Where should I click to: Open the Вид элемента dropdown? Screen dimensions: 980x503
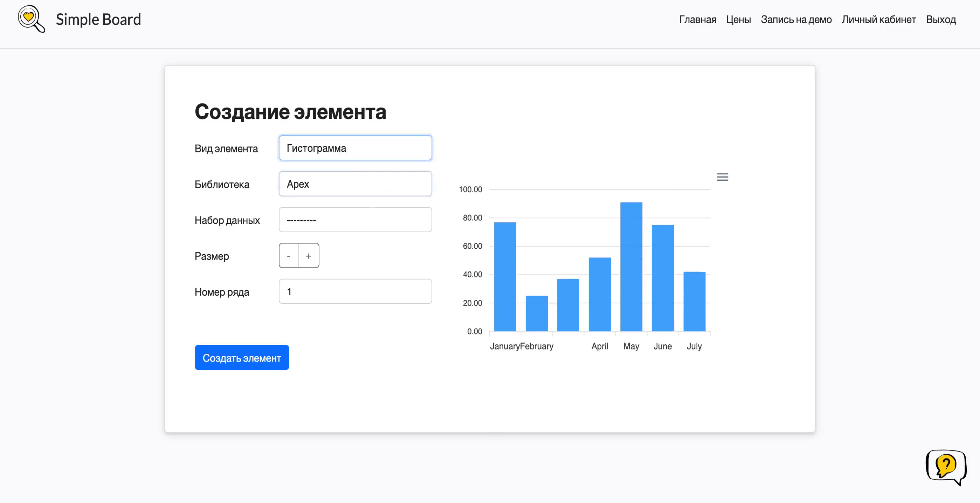pos(355,148)
